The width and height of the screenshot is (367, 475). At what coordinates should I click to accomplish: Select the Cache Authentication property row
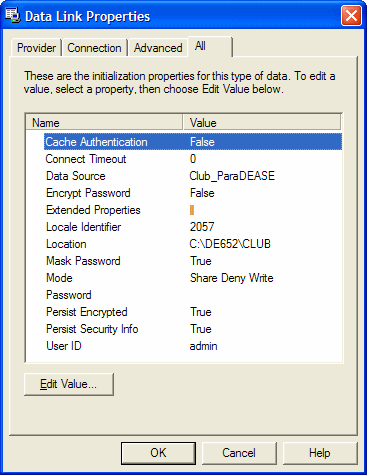point(193,142)
